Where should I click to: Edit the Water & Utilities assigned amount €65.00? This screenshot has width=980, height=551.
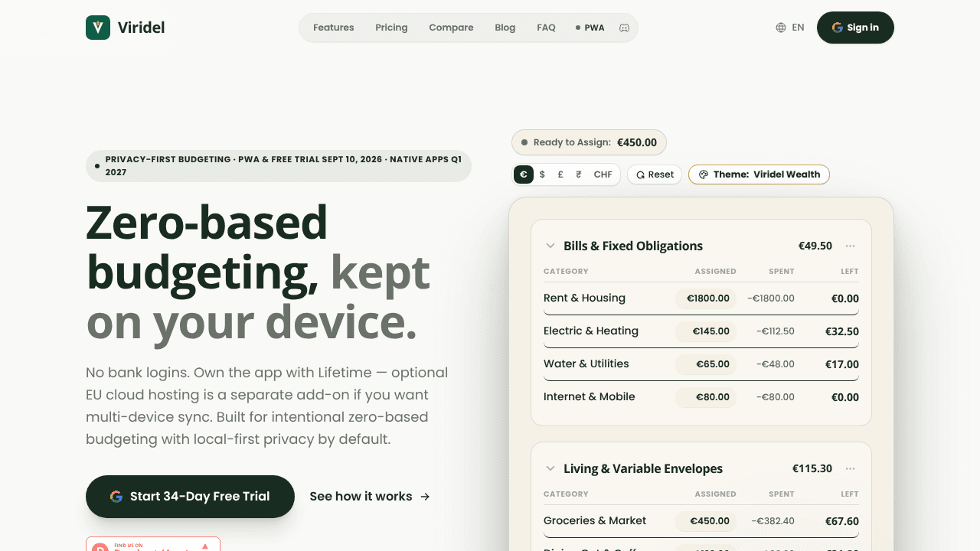706,364
